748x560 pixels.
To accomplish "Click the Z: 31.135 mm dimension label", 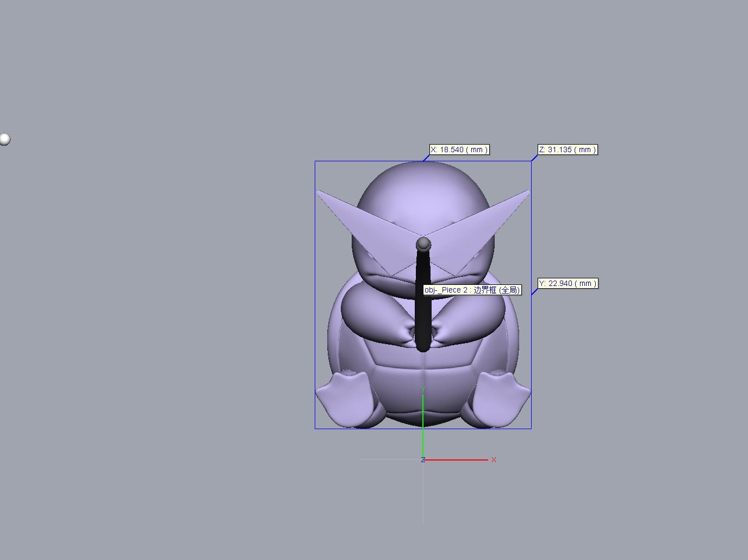I will 568,150.
